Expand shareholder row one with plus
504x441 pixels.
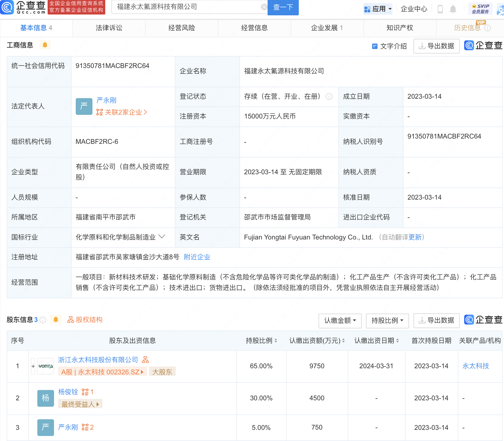33,366
